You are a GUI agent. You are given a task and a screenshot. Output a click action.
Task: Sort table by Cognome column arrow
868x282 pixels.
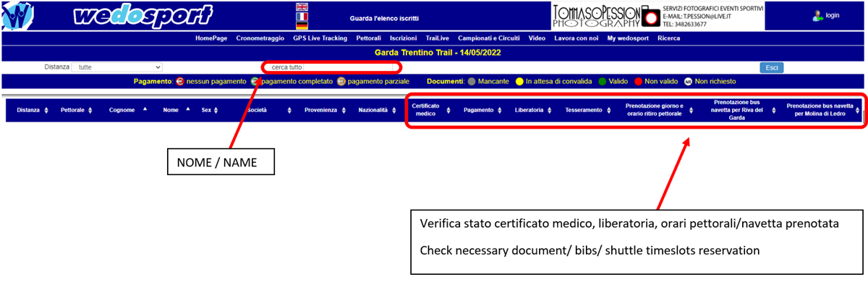pos(144,109)
